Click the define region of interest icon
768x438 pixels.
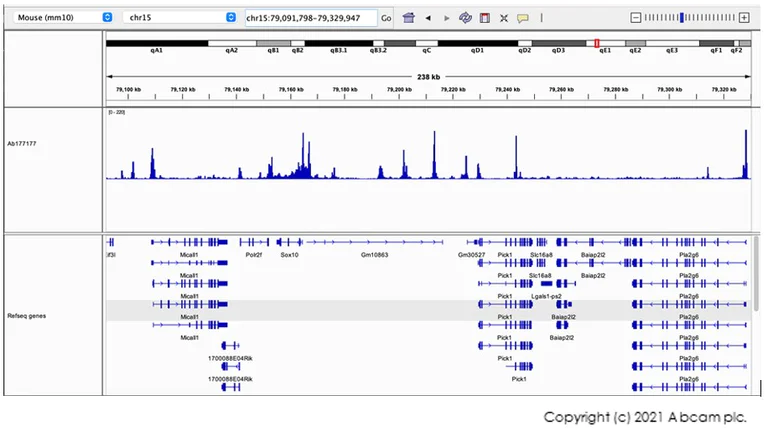[x=485, y=18]
